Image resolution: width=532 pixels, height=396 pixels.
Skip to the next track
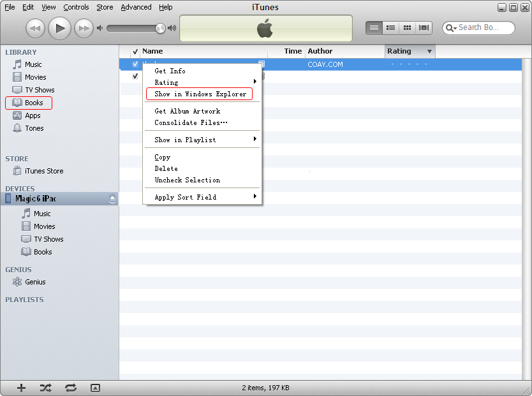(x=84, y=29)
